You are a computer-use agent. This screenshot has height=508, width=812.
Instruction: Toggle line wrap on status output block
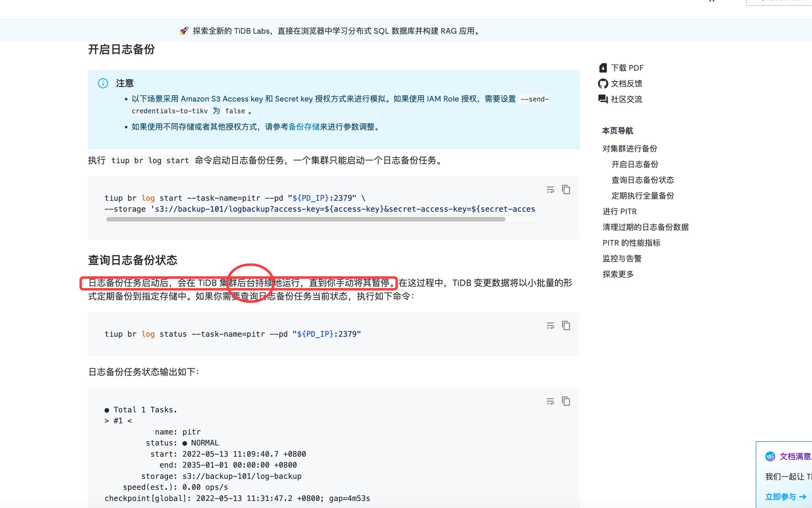550,401
